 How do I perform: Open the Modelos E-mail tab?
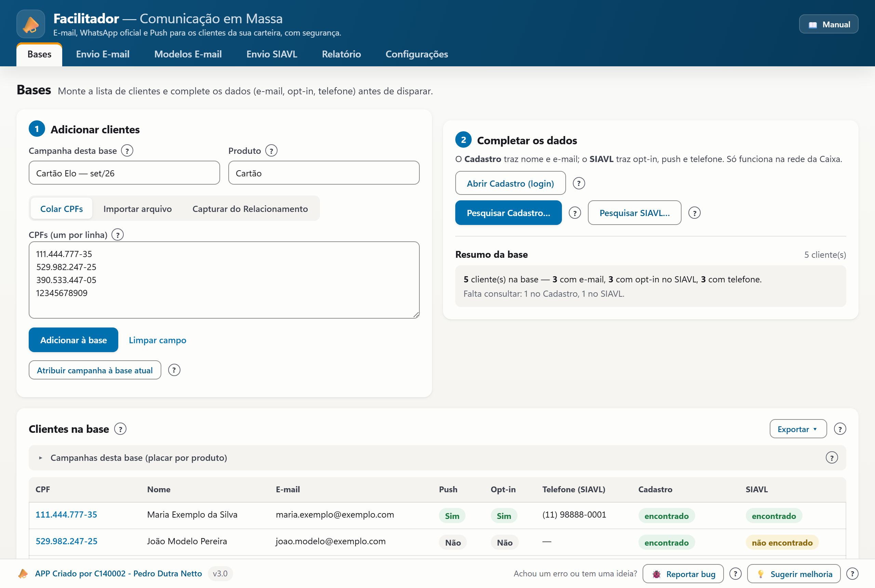[188, 54]
